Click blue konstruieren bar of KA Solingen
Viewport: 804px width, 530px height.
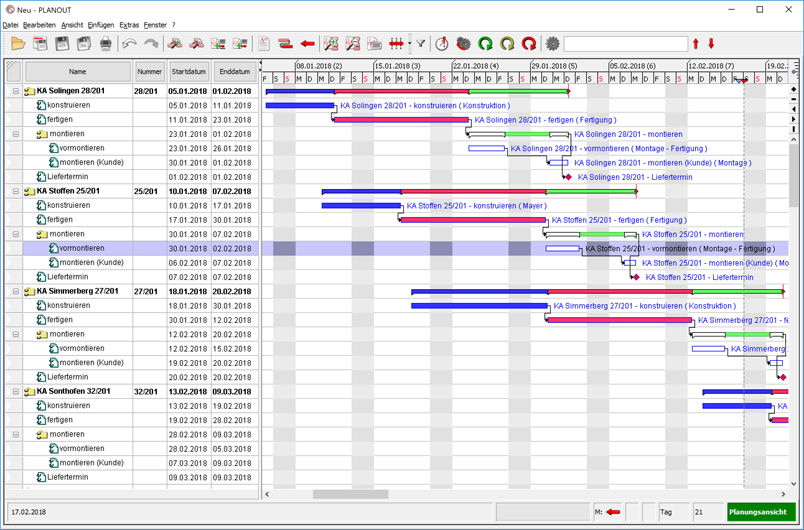point(300,106)
